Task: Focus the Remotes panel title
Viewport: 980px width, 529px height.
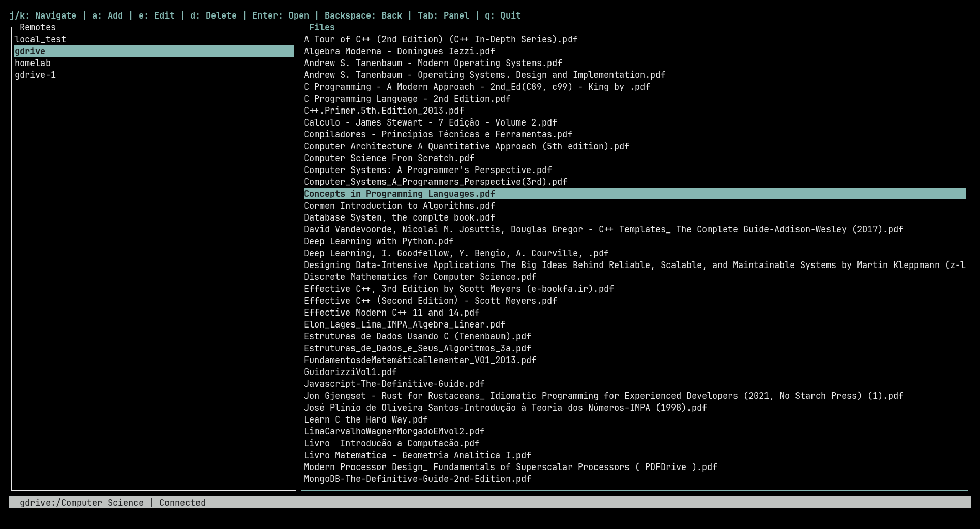Action: 38,27
